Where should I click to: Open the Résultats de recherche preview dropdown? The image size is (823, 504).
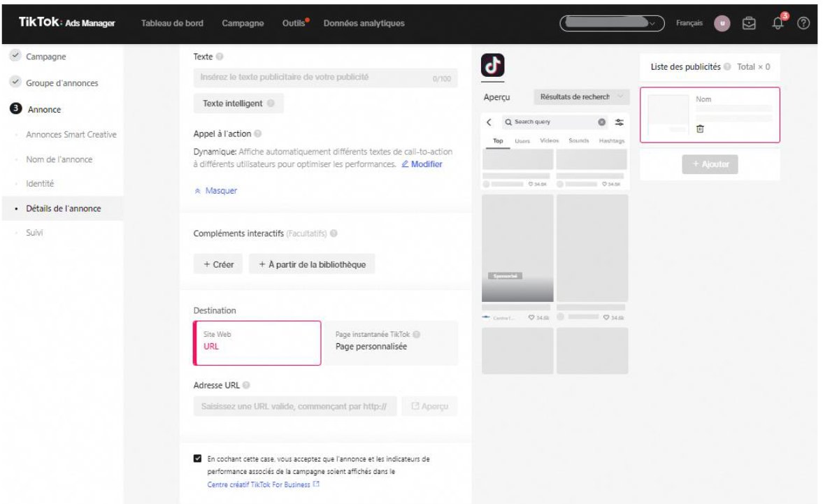(582, 97)
